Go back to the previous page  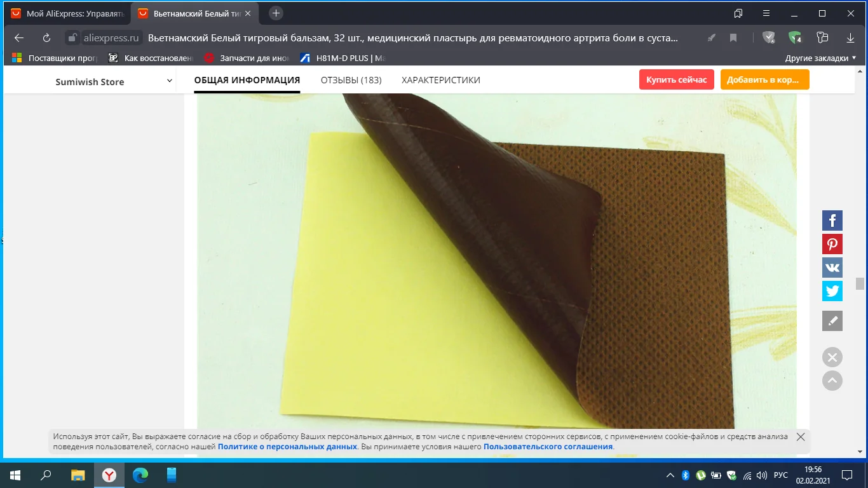pos(19,38)
